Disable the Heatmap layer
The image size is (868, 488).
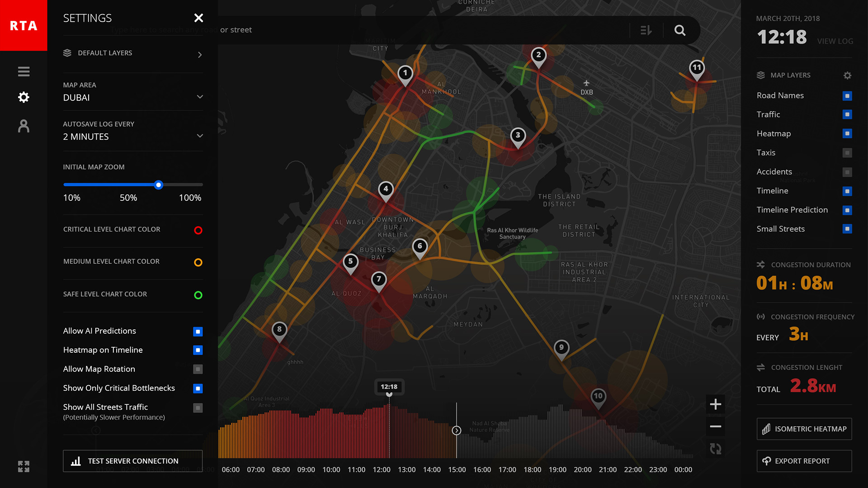click(847, 134)
